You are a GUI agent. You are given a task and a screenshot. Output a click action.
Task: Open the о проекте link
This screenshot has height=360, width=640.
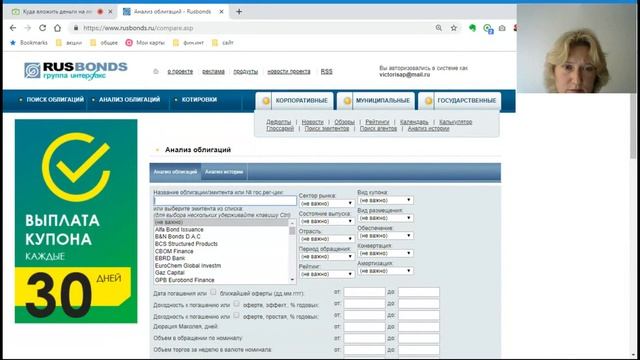click(180, 71)
